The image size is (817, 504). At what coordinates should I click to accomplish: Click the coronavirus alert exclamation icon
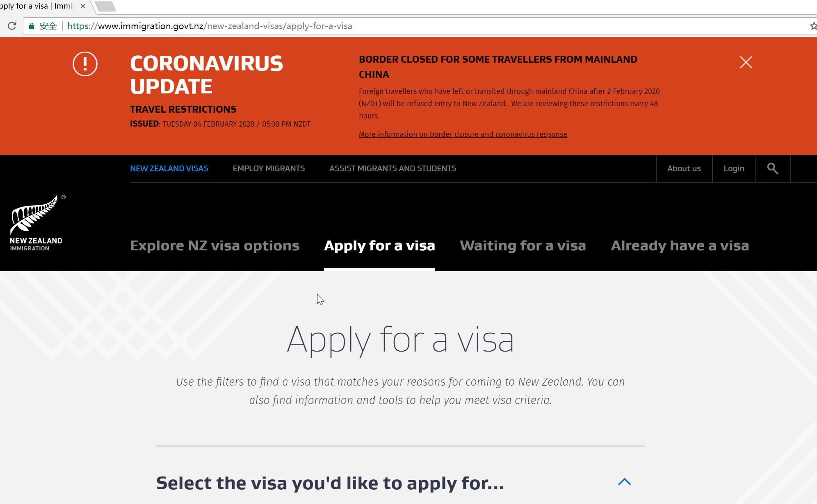85,64
